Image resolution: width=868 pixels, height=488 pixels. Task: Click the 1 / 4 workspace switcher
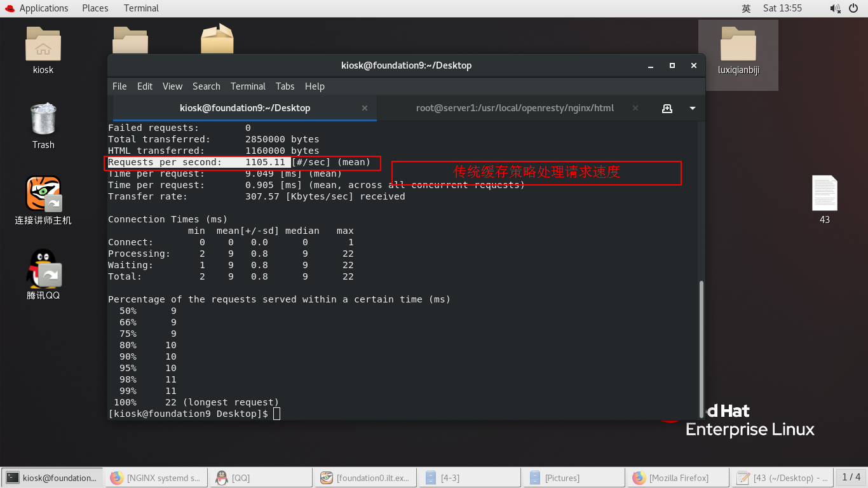pyautogui.click(x=851, y=477)
